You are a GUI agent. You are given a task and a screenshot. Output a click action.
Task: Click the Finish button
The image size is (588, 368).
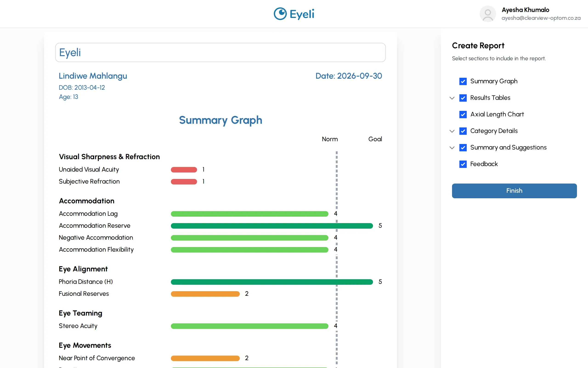pyautogui.click(x=514, y=191)
